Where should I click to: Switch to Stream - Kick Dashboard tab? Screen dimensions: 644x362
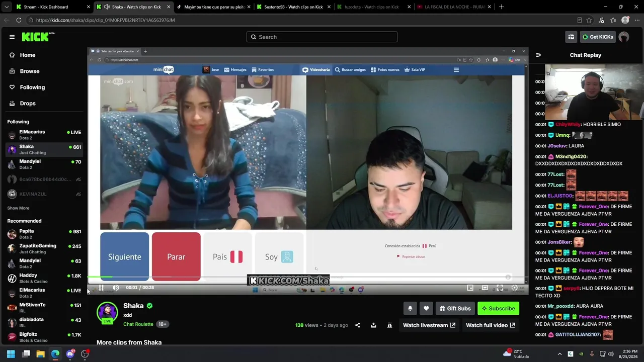tap(53, 7)
